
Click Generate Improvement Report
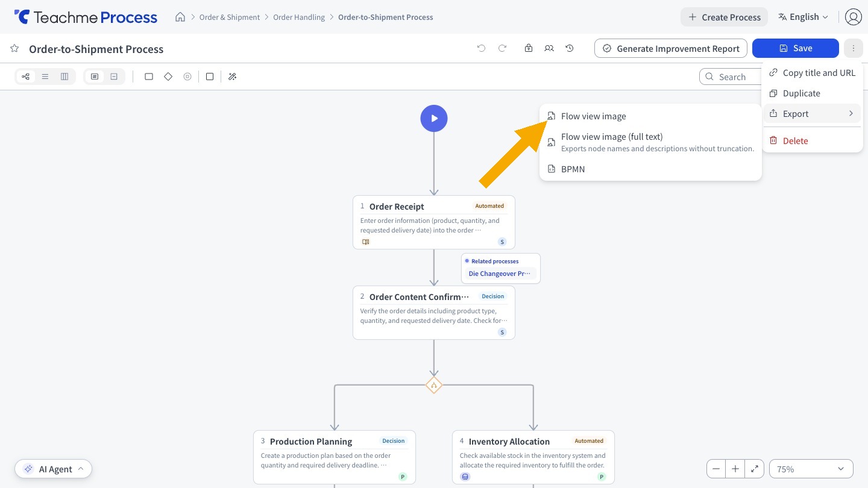click(x=671, y=48)
